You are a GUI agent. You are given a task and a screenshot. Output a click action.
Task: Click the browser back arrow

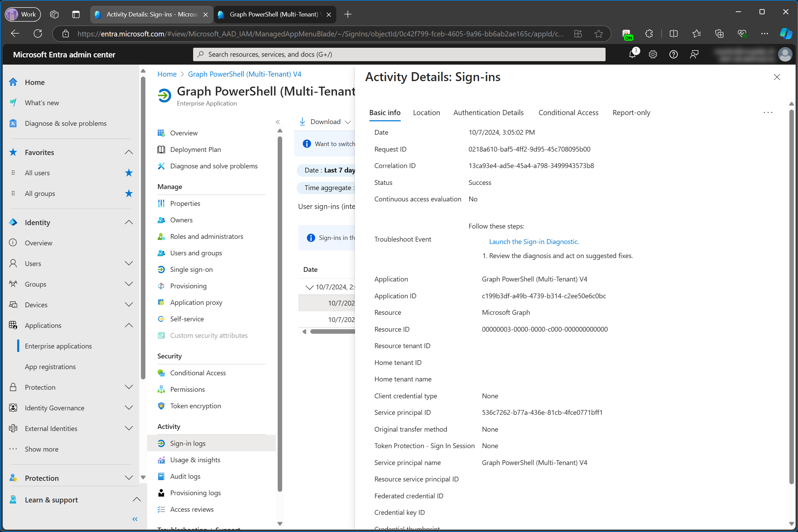pos(15,34)
